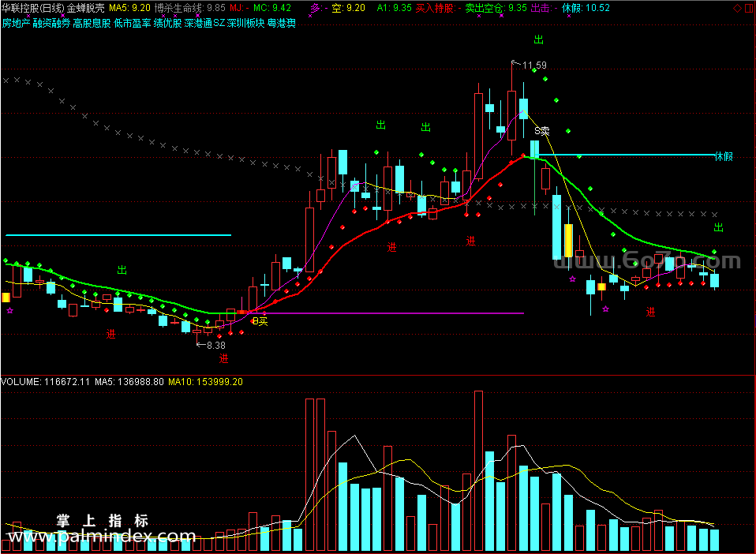
Task: Click the yellow candle at the chart's left edge
Action: tap(6, 298)
